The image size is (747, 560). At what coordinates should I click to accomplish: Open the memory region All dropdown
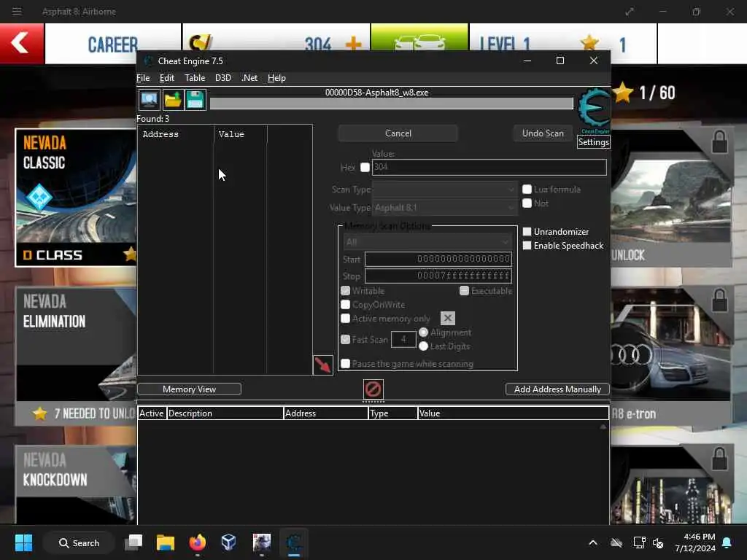pyautogui.click(x=427, y=242)
